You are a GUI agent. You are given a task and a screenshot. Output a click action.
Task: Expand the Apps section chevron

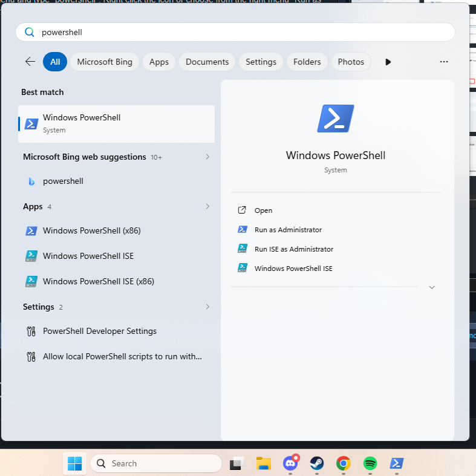pyautogui.click(x=207, y=206)
